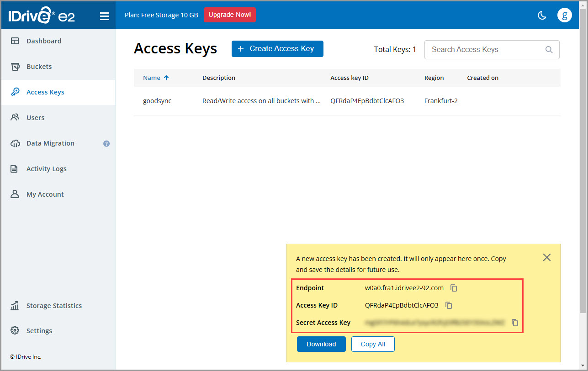Click the Upgrade Now! button
The height and width of the screenshot is (371, 588).
[x=229, y=15]
